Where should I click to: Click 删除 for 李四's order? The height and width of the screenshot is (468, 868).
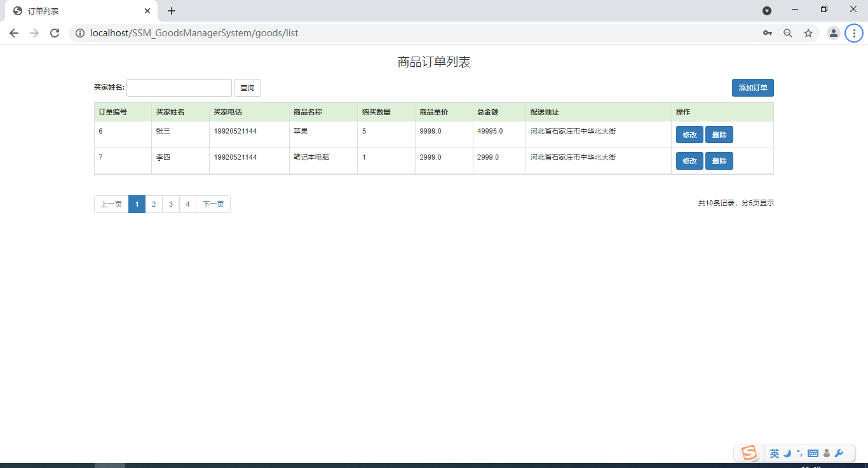click(x=719, y=161)
